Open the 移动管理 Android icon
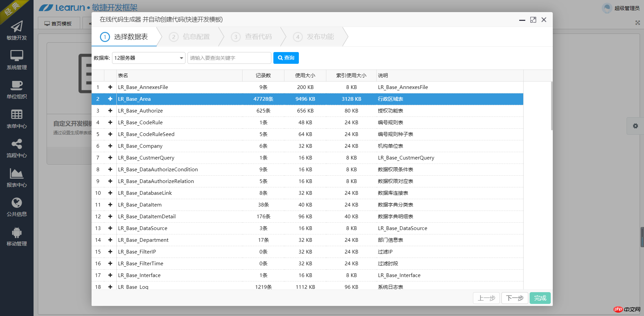The width and height of the screenshot is (644, 316). point(16,235)
